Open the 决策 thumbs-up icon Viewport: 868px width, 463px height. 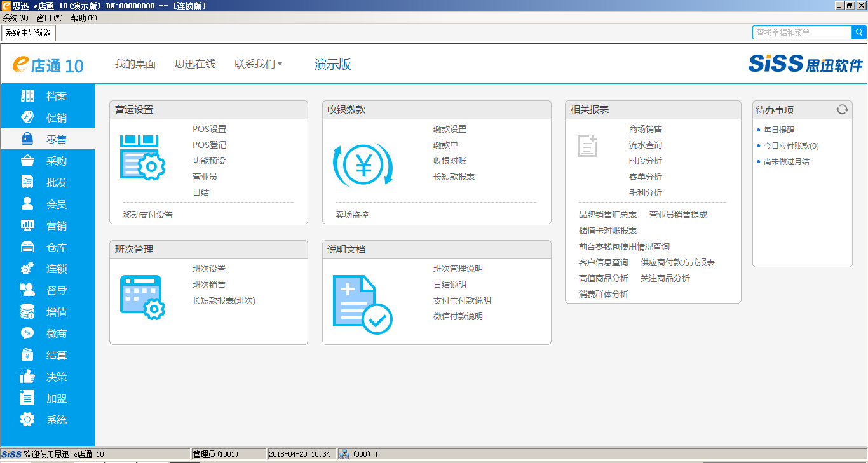point(27,377)
